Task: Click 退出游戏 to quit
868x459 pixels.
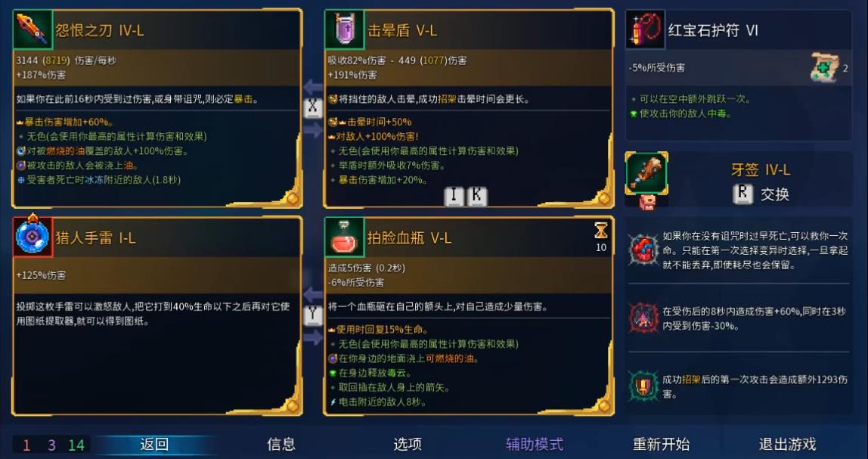Action: [787, 444]
